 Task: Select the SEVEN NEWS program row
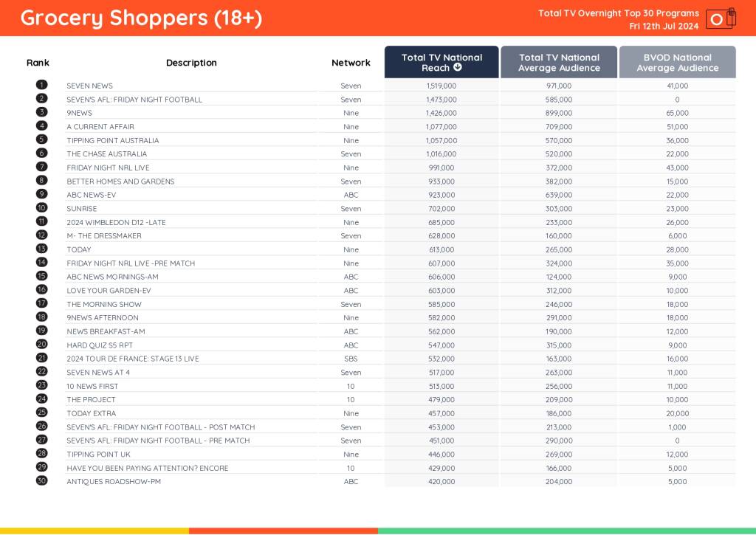coord(90,86)
